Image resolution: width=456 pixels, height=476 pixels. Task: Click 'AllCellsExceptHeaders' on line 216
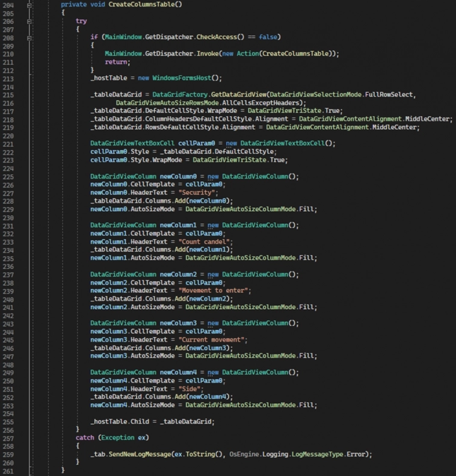pyautogui.click(x=260, y=103)
